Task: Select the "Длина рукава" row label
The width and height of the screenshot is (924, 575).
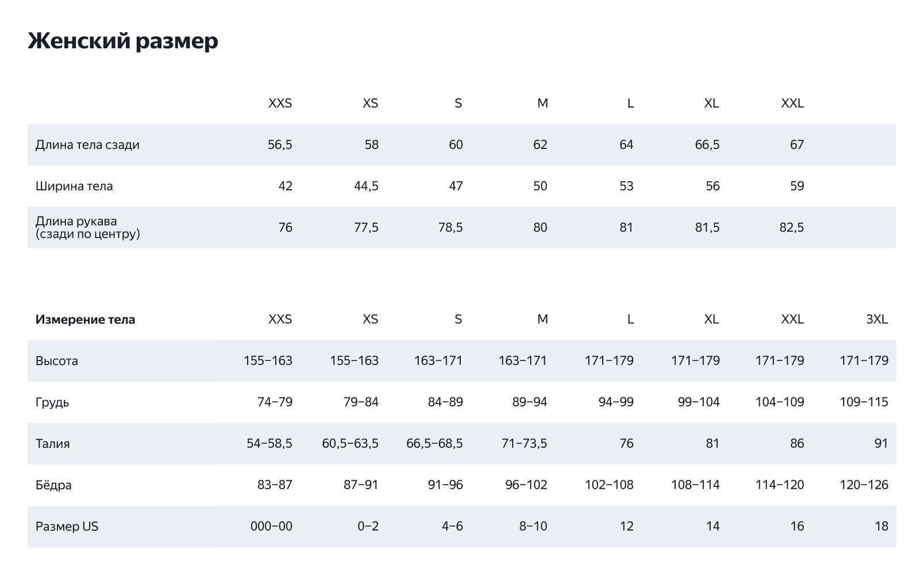Action: (87, 228)
